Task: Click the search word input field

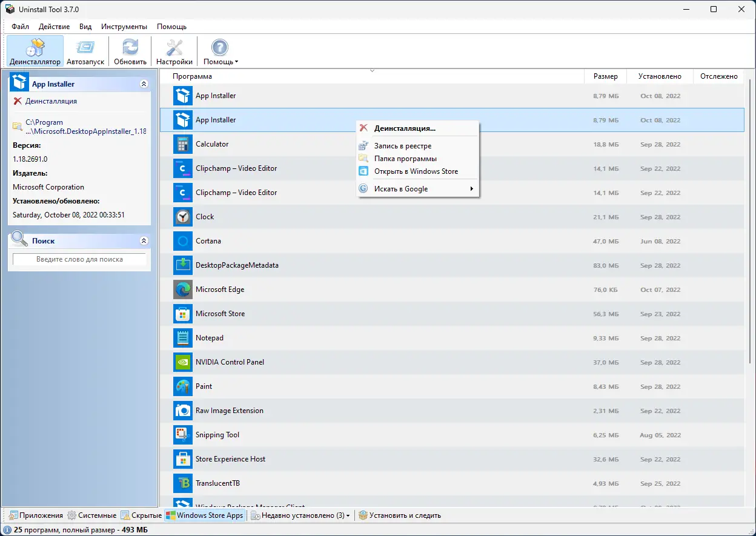Action: click(x=79, y=259)
